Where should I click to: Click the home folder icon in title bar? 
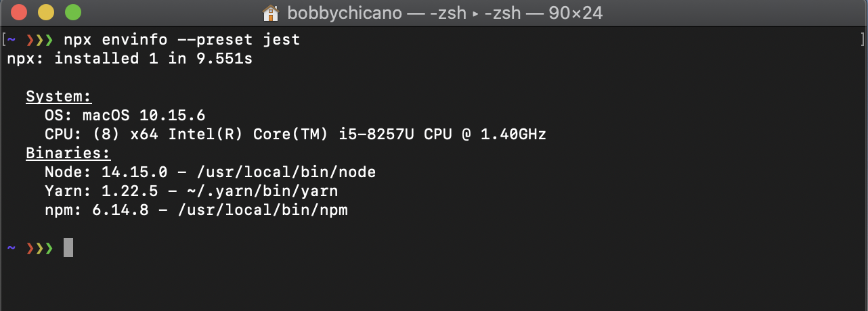tap(271, 13)
